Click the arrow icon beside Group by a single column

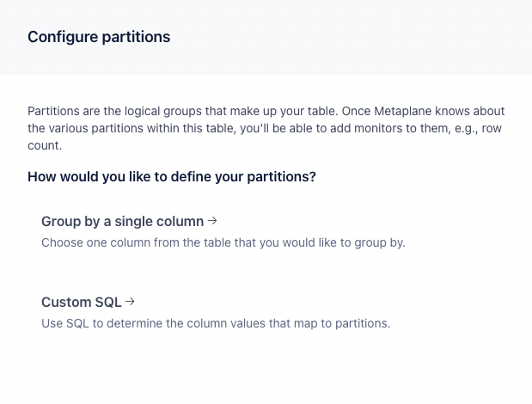pyautogui.click(x=212, y=221)
